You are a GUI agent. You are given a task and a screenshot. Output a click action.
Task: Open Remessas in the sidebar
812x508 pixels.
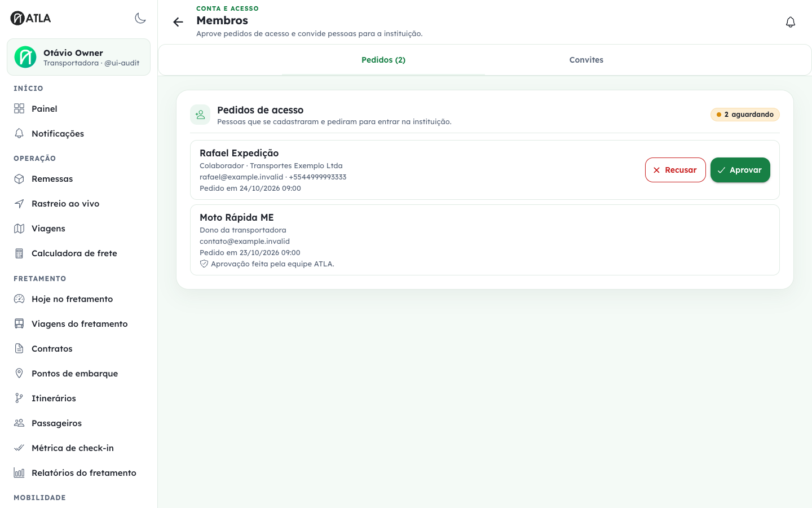point(78,178)
